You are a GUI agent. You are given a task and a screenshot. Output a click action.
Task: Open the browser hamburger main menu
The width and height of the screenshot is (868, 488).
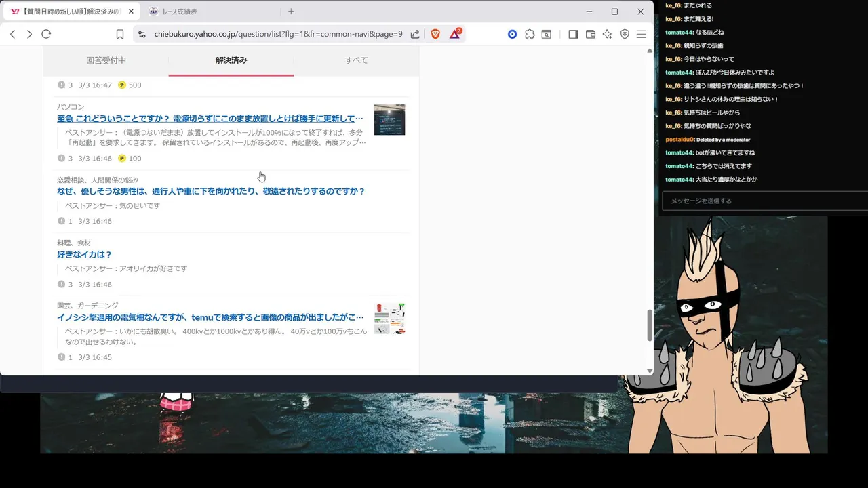coord(642,34)
